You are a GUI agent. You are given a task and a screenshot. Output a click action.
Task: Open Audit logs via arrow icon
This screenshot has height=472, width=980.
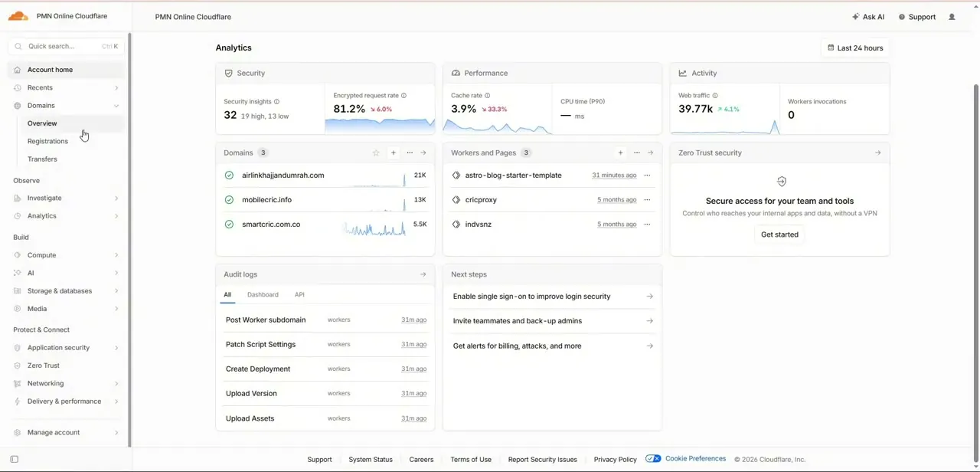(423, 274)
